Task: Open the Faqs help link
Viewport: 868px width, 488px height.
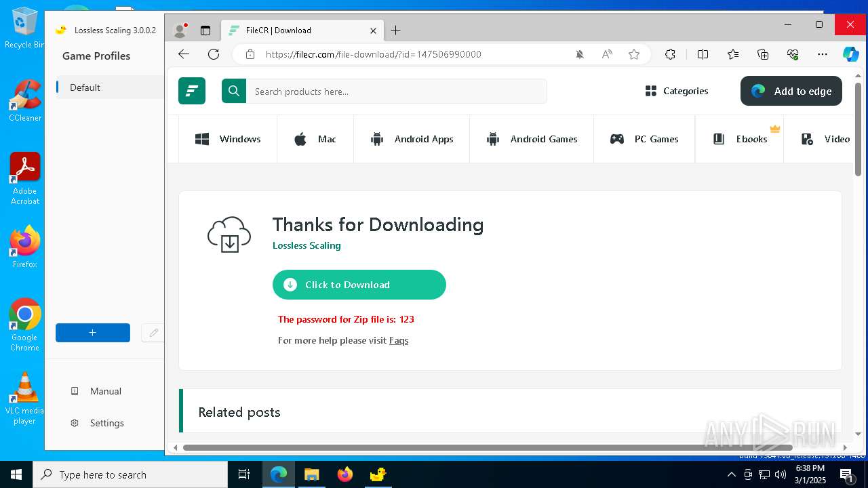Action: click(x=399, y=340)
